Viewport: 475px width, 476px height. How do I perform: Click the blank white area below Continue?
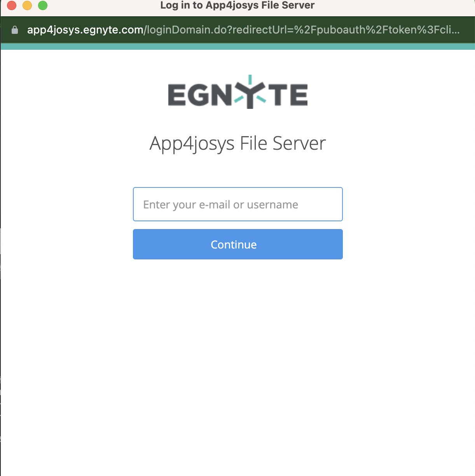point(237,350)
